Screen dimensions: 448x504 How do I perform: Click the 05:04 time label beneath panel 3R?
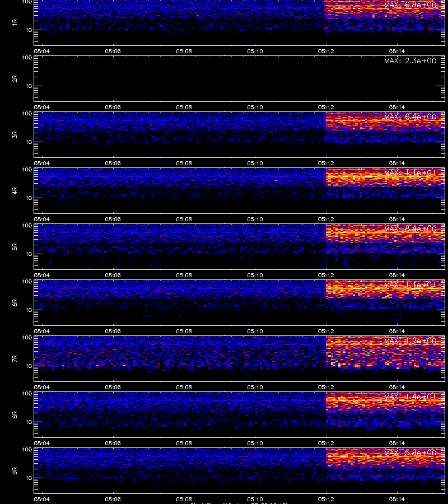point(42,164)
